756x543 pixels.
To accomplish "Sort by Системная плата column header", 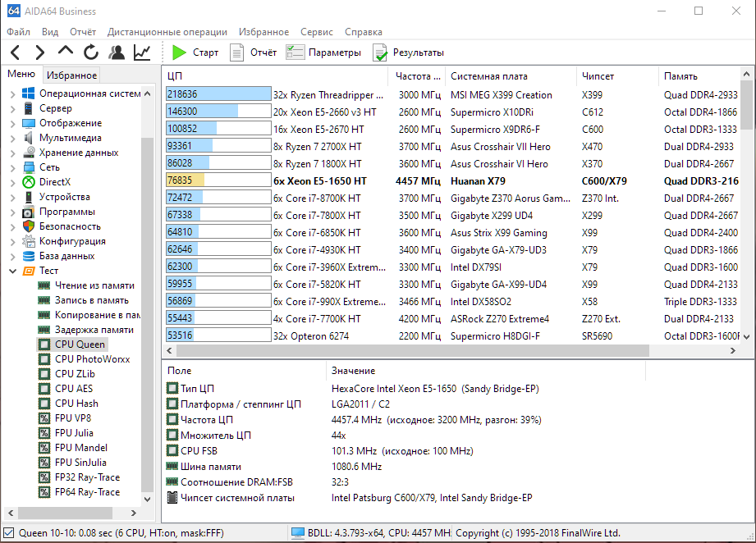I will (510, 76).
